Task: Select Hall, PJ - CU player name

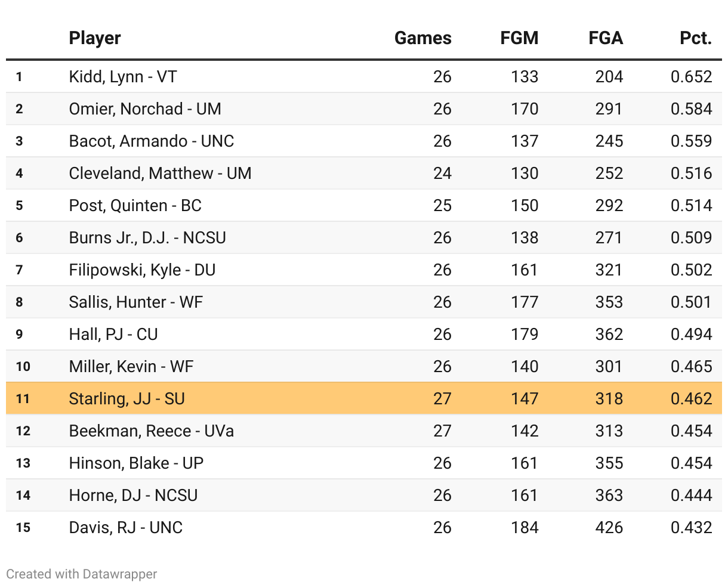Action: 113,334
